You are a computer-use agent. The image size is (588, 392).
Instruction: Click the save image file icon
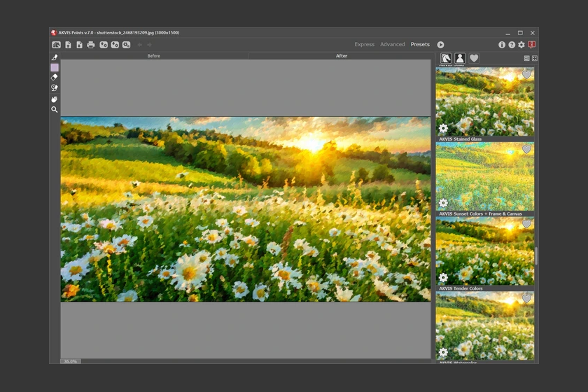(x=80, y=45)
